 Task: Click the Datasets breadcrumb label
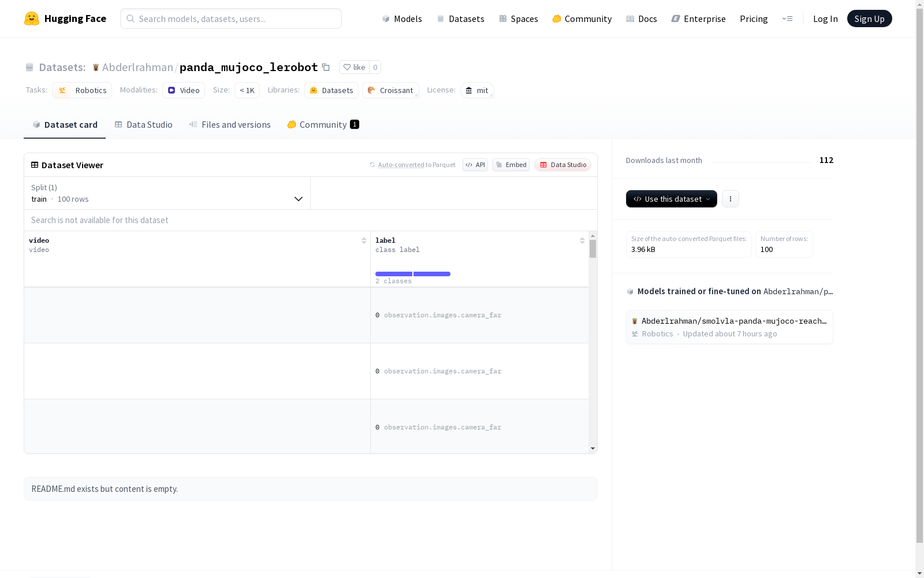click(x=62, y=67)
